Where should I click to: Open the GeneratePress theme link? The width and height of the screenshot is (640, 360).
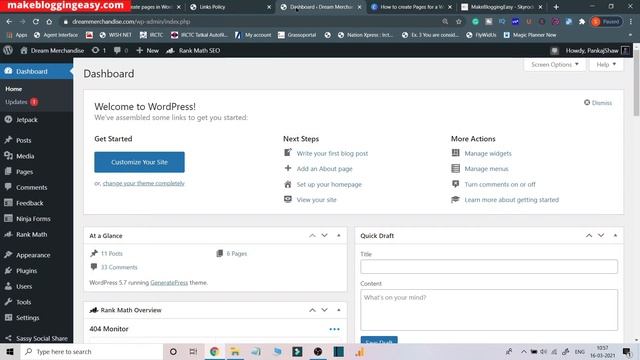tap(169, 282)
